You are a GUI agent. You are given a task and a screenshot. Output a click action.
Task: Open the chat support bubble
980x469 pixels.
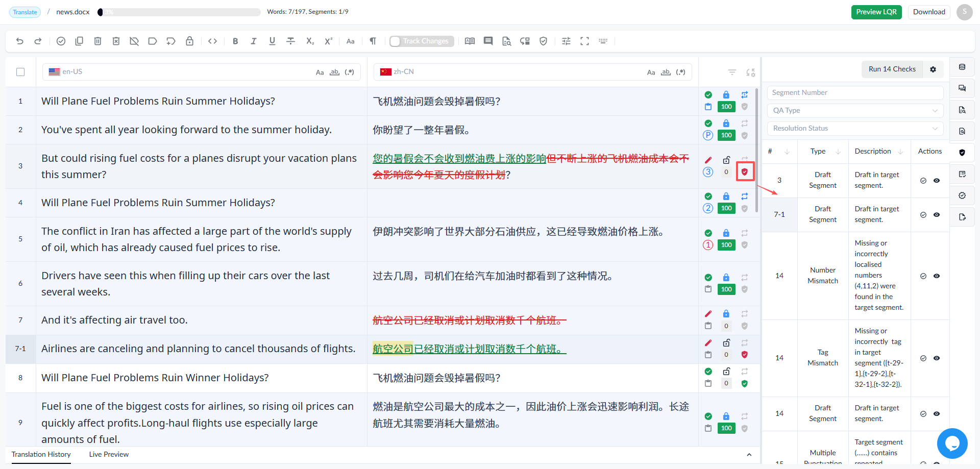coord(952,443)
